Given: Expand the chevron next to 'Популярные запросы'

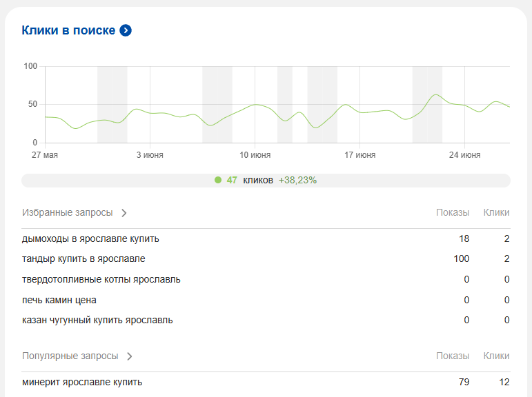Looking at the screenshot, I should [130, 356].
